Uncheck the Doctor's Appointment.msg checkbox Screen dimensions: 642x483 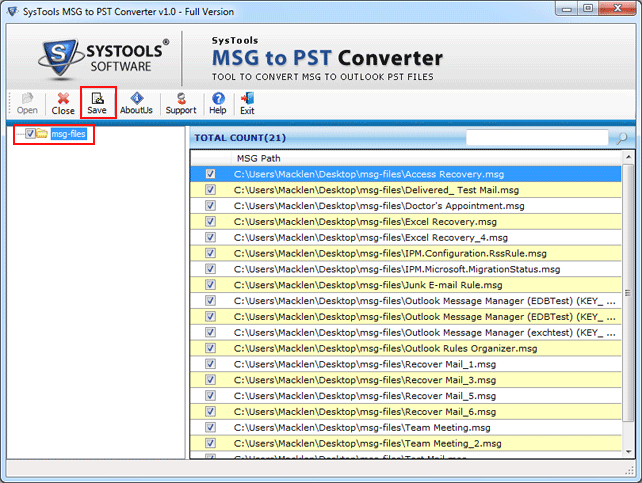(x=210, y=205)
